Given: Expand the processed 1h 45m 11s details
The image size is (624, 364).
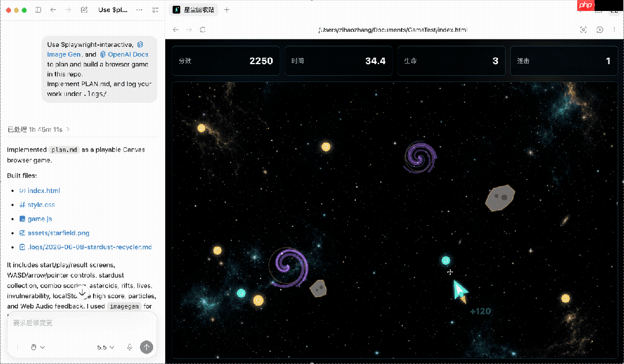Looking at the screenshot, I should click(39, 129).
